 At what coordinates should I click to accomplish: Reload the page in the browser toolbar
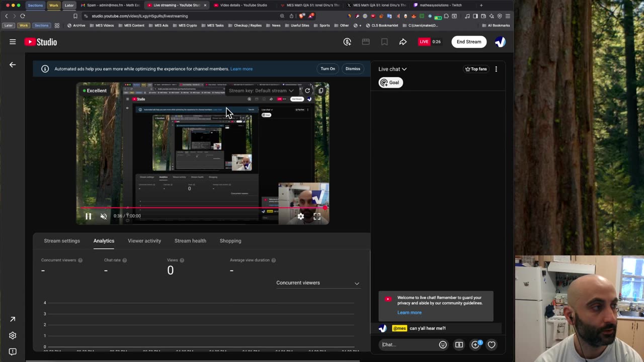point(23,16)
